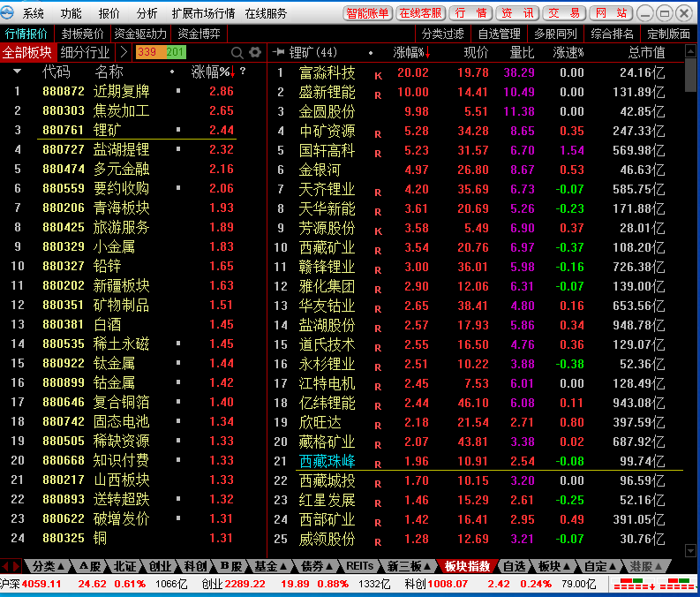
Task: Click the app logo icon at top left
Action: pos(7,12)
